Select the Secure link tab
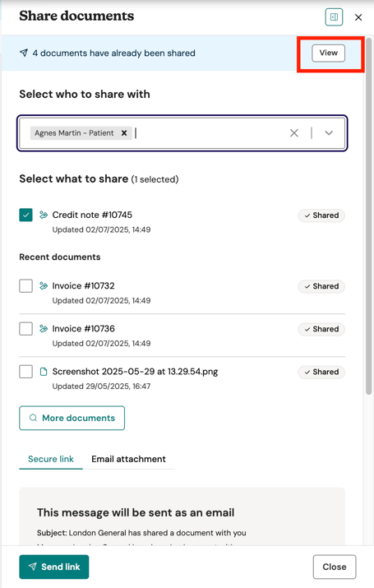This screenshot has height=588, width=374. [51, 459]
